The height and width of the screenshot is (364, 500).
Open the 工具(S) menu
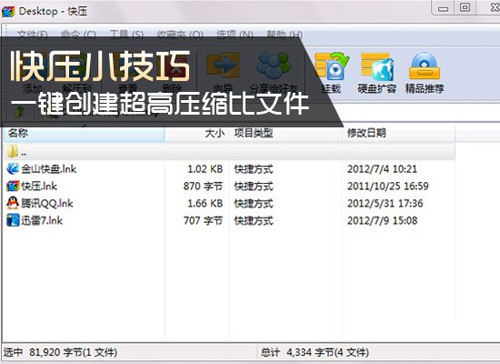tap(127, 34)
